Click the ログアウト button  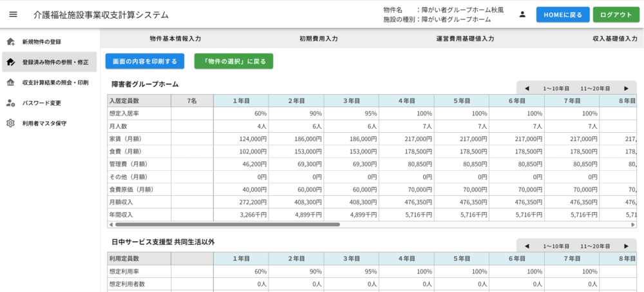click(x=616, y=14)
